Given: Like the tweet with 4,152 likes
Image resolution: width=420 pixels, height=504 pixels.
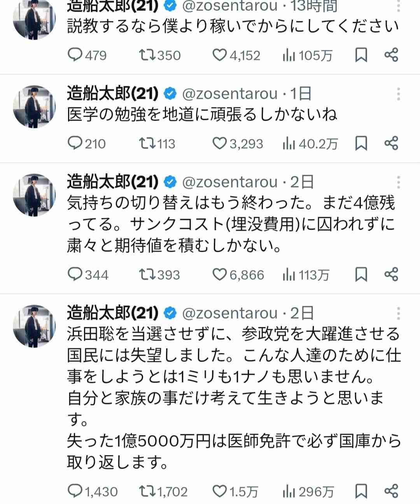Looking at the screenshot, I should (x=220, y=55).
